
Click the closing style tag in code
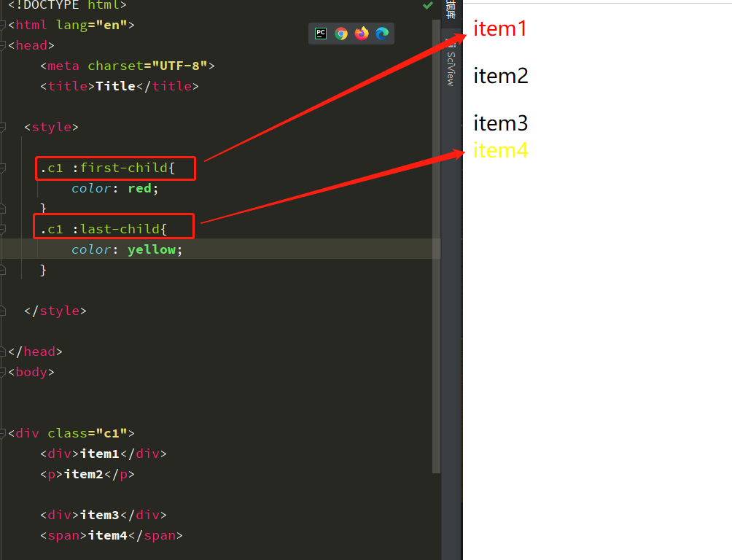click(55, 311)
